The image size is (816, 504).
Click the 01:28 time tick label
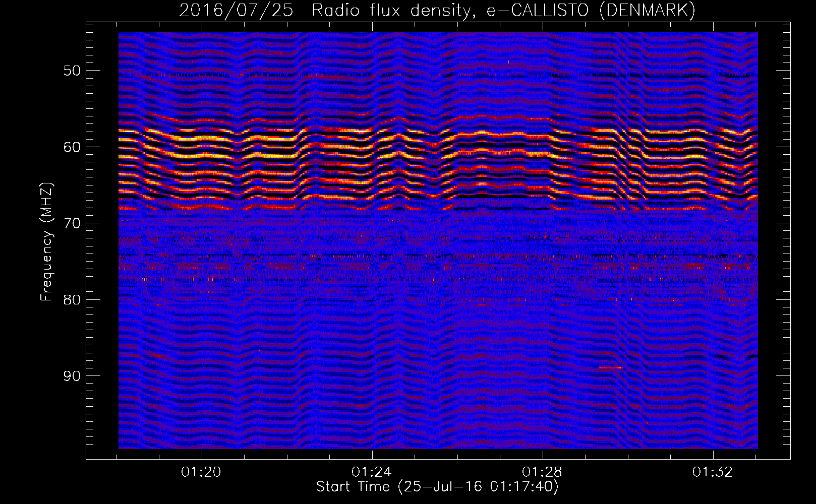coord(542,472)
